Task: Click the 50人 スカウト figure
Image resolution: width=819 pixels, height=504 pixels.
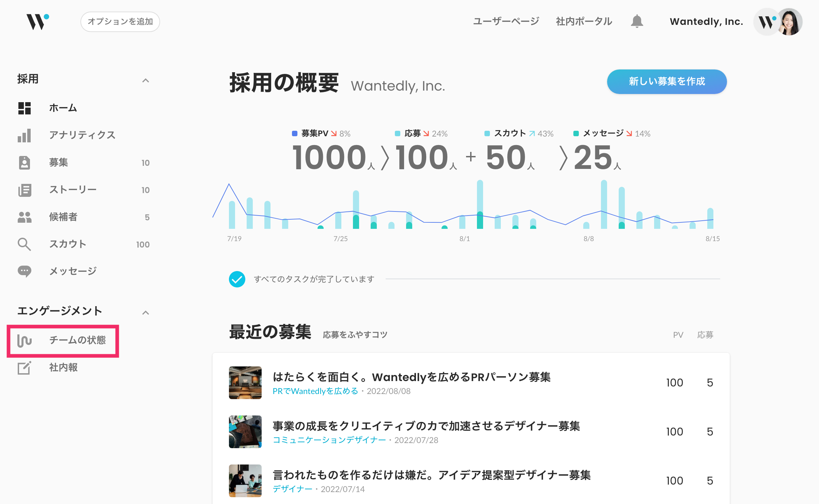Action: (x=510, y=158)
